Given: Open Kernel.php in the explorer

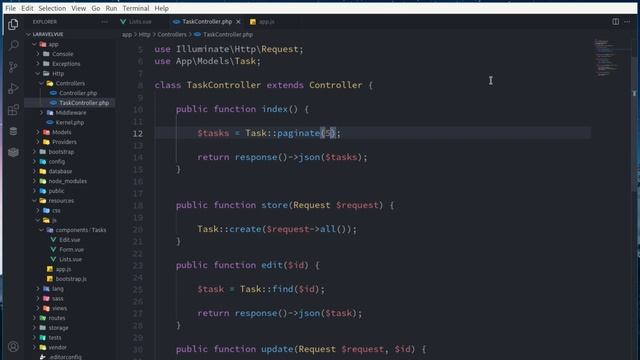Looking at the screenshot, I should point(69,122).
